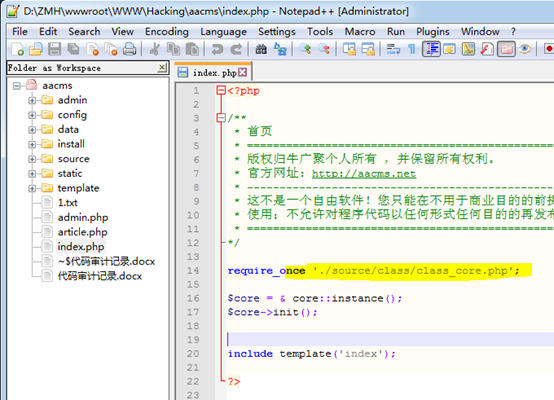Toggle Folder as Workspace toolbar button
The height and width of the screenshot is (400, 554).
pos(506,49)
